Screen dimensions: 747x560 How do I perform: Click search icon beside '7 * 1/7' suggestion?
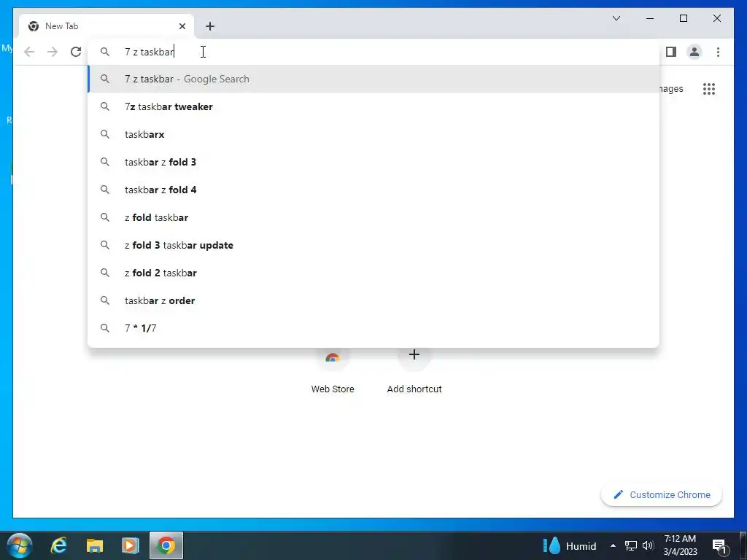point(105,328)
